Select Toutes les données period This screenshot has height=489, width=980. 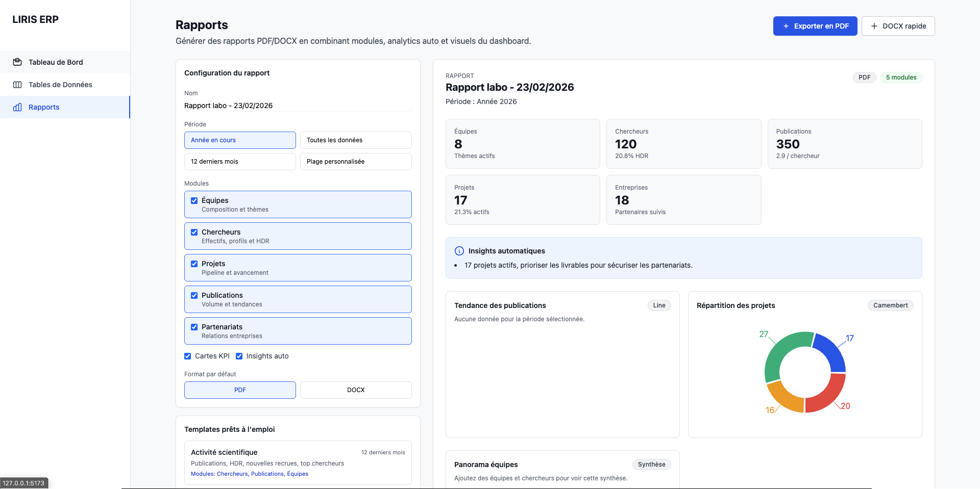[356, 140]
